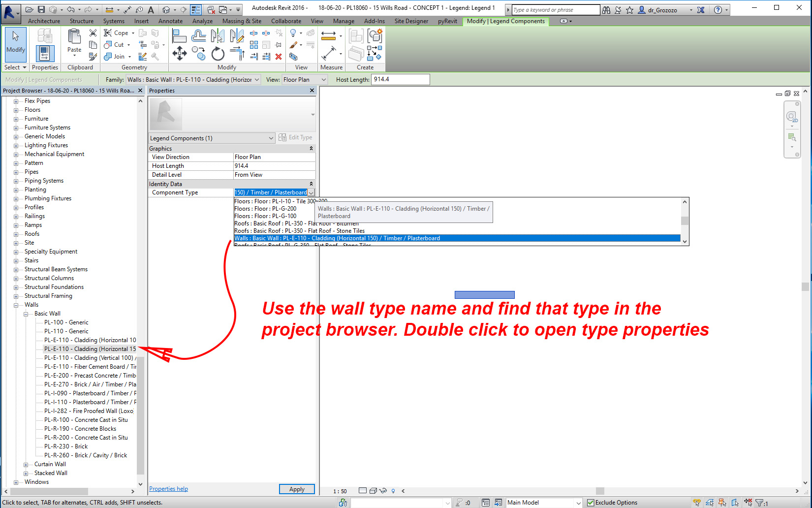This screenshot has height=508, width=812.
Task: Toggle select links in the status bar
Action: (697, 502)
